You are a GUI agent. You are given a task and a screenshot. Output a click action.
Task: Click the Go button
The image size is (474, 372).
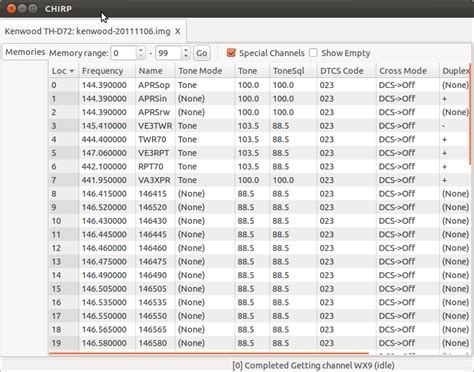click(x=202, y=53)
